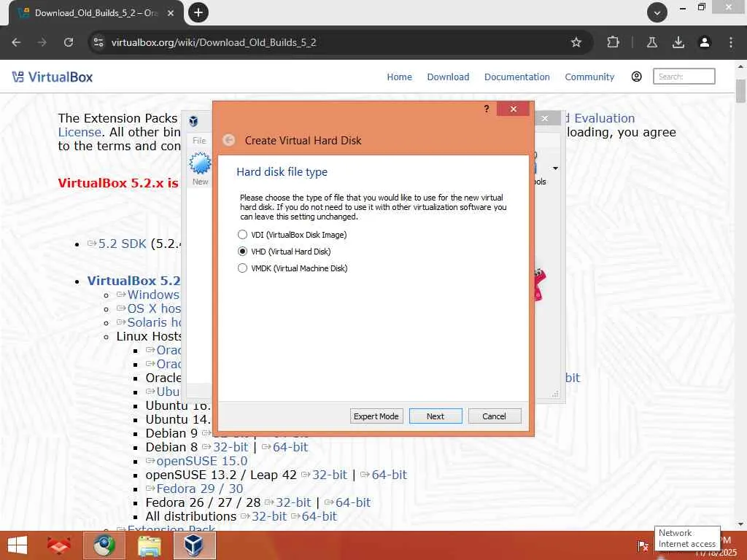Click the Expert Mode button

(x=376, y=416)
